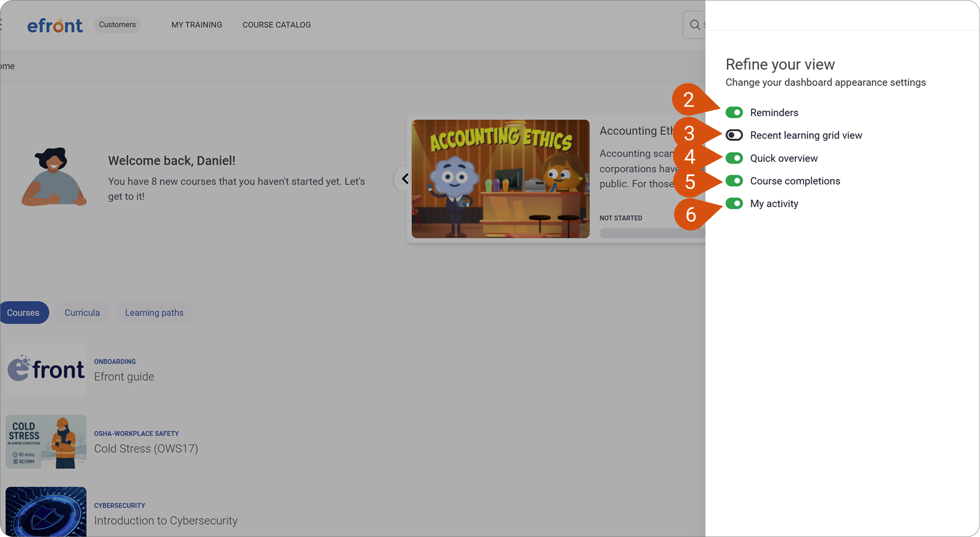Click the Quick overview label
The height and width of the screenshot is (537, 980).
click(x=784, y=158)
